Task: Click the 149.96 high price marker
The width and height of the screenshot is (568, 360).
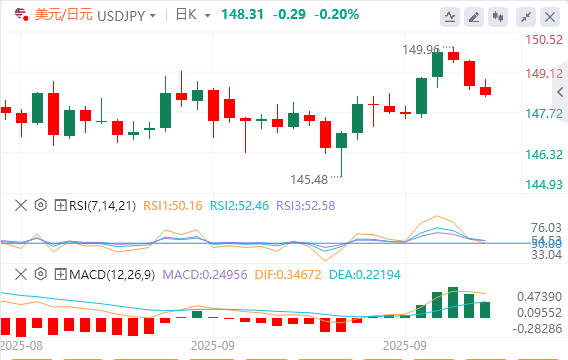Action: click(421, 49)
